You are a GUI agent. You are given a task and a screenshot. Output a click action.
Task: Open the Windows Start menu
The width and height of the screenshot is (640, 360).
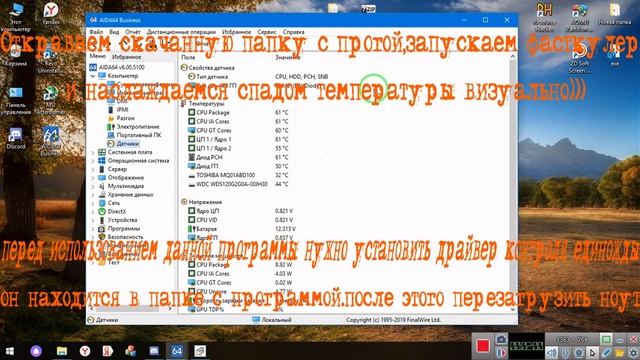[x=10, y=351]
